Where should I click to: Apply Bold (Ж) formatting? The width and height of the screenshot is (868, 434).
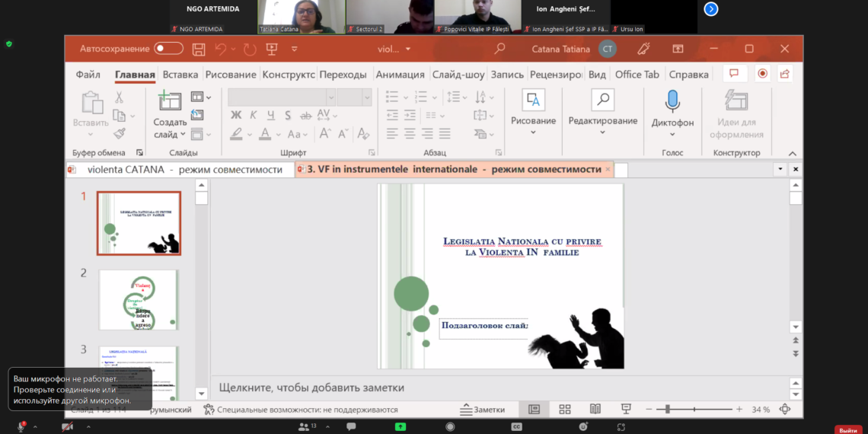[236, 115]
